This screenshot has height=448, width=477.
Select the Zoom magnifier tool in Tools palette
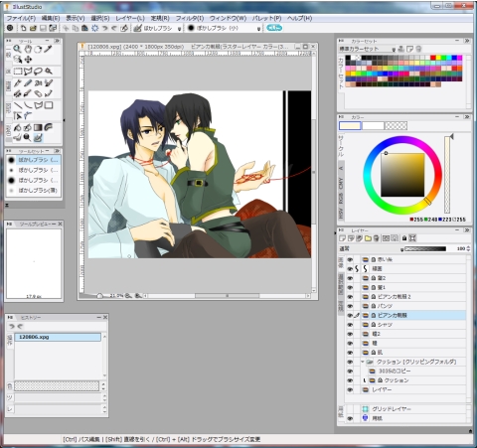(17, 50)
